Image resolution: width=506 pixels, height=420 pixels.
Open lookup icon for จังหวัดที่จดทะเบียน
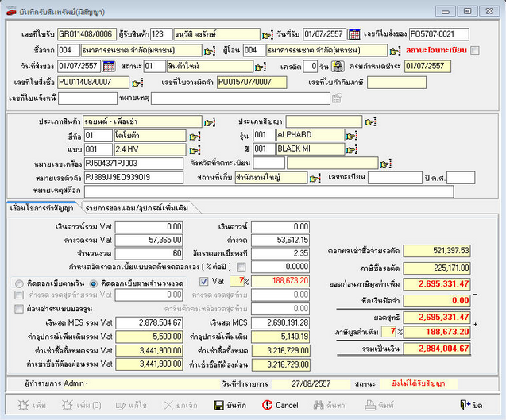coord(385,164)
